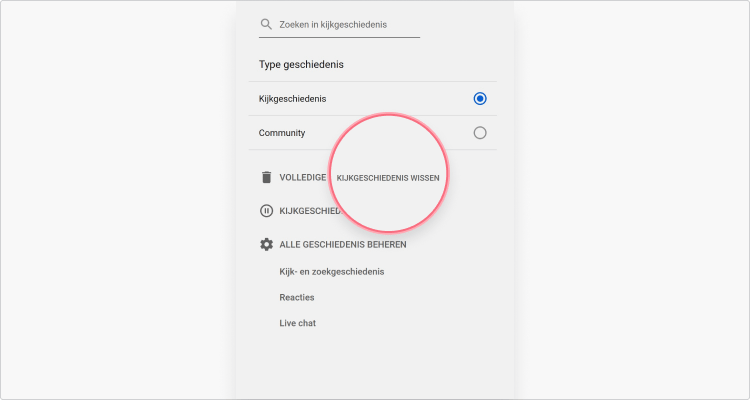Focus the 'Zoeken in kijkgeschiedenis' search field
Screen dimensions: 750x400
pos(339,24)
